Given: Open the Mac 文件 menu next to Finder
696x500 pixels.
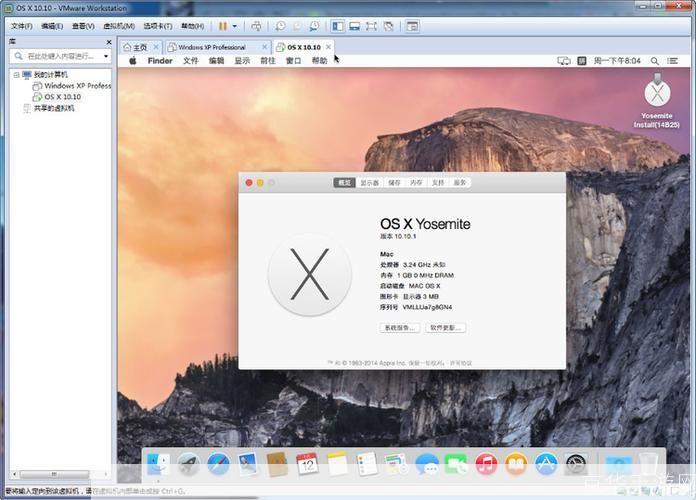Looking at the screenshot, I should (190, 61).
